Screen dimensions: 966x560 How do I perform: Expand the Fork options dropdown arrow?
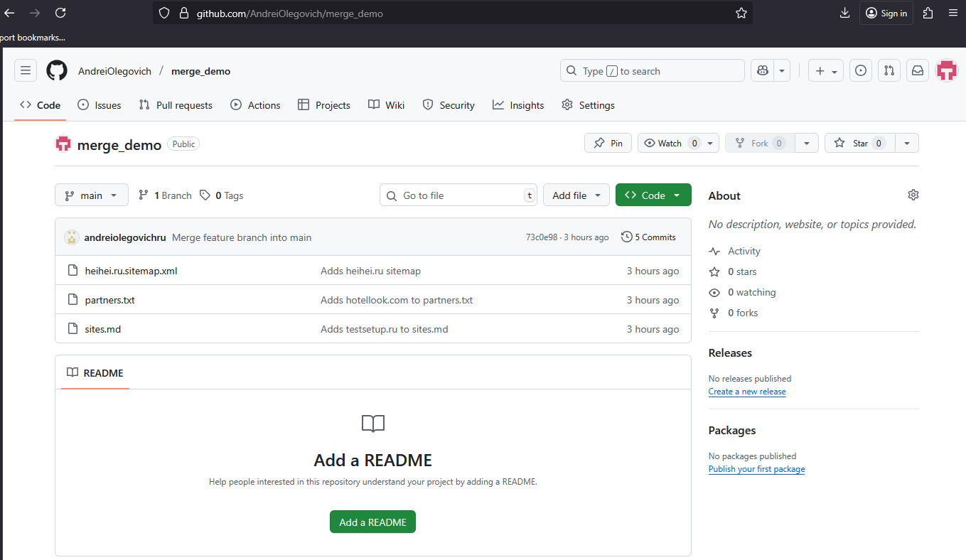pyautogui.click(x=806, y=143)
